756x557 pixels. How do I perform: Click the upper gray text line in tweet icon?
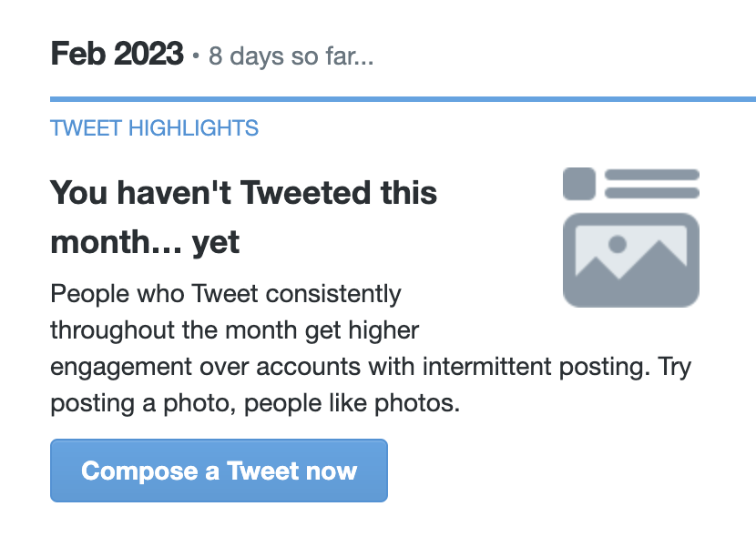coord(652,175)
